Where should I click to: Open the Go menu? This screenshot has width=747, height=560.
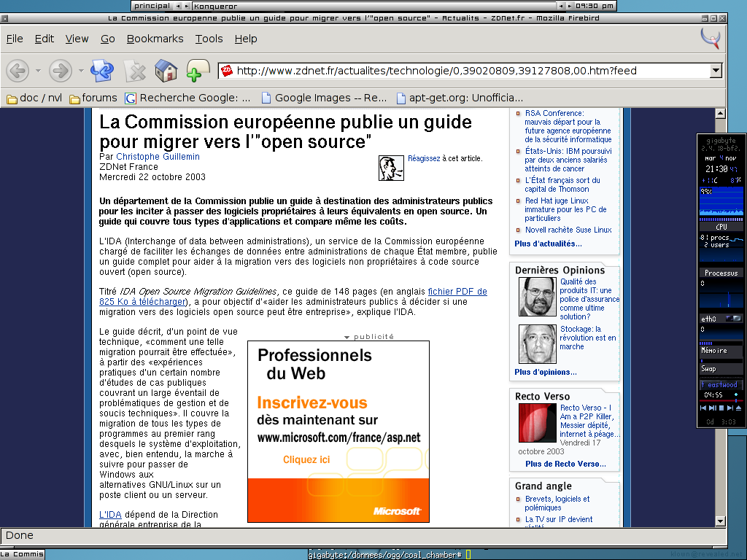pyautogui.click(x=108, y=39)
